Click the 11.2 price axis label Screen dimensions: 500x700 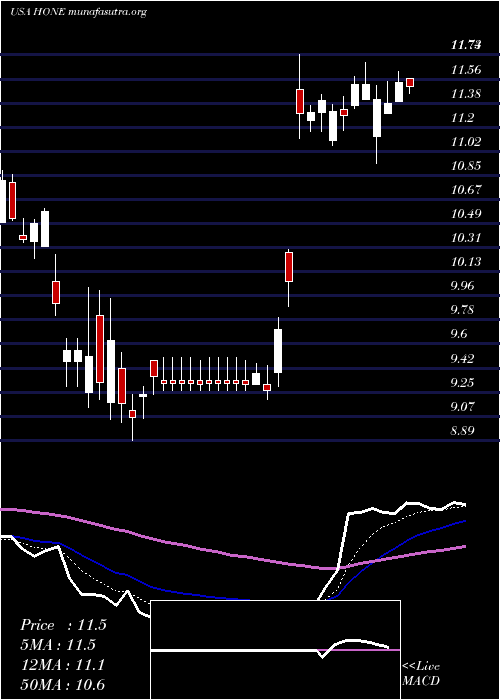462,118
